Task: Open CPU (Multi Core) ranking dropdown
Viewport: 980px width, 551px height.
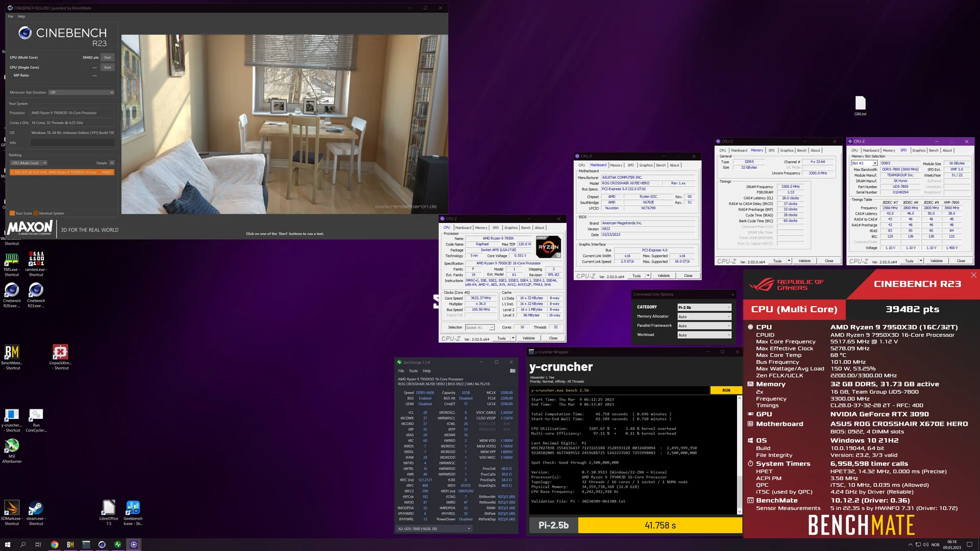Action: (x=29, y=163)
